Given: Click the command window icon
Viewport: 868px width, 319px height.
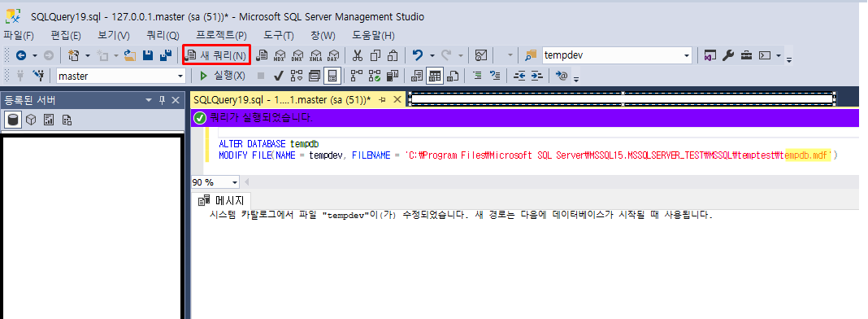Looking at the screenshot, I should [765, 55].
